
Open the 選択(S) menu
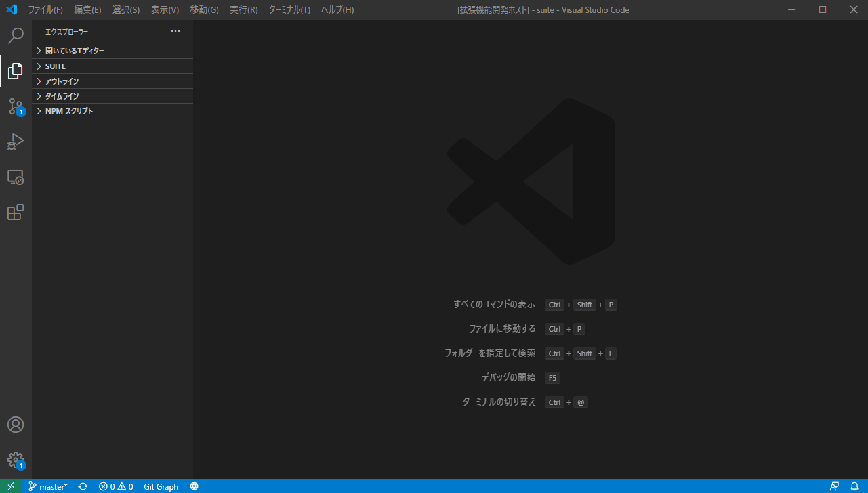click(x=126, y=9)
